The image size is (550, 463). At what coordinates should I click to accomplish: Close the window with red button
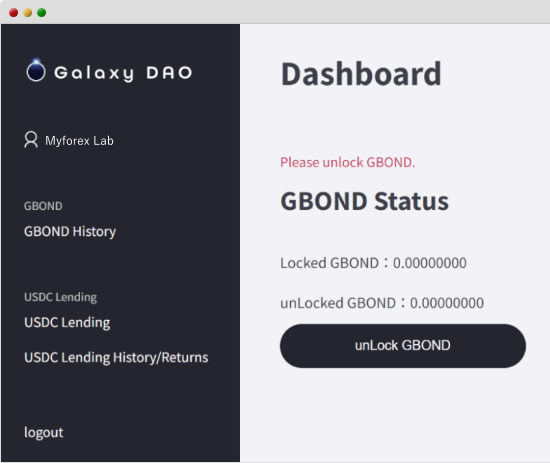(14, 13)
